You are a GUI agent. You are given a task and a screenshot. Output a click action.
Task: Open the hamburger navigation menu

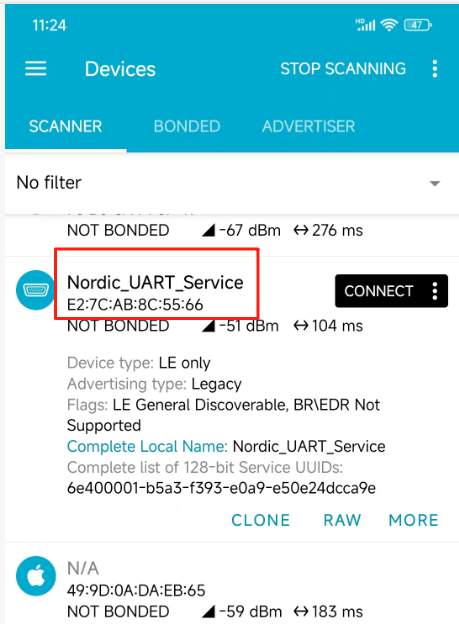[x=36, y=69]
